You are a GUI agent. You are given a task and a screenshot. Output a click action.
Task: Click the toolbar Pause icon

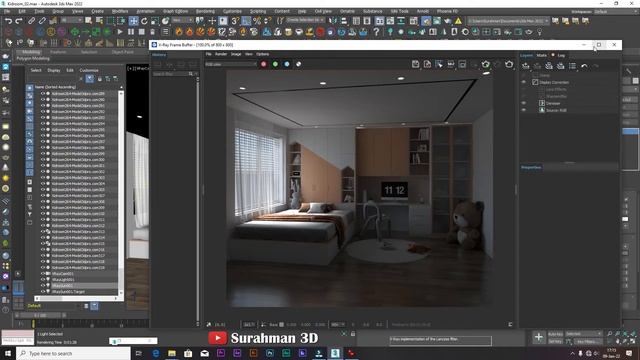pos(131,31)
